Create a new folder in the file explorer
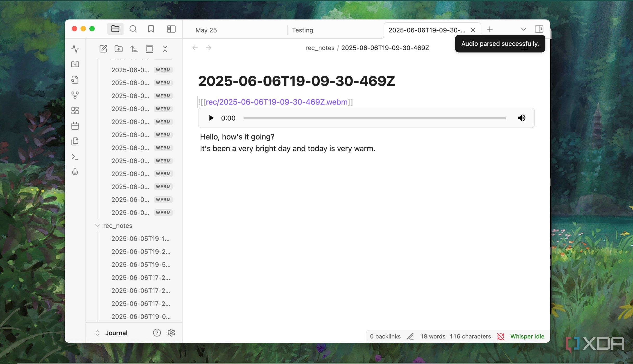This screenshot has height=364, width=633. pyautogui.click(x=119, y=49)
